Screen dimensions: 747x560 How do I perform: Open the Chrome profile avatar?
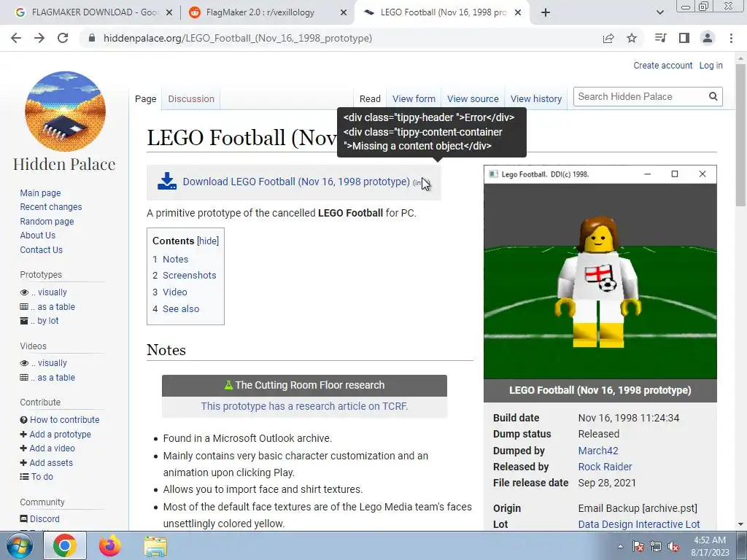708,38
